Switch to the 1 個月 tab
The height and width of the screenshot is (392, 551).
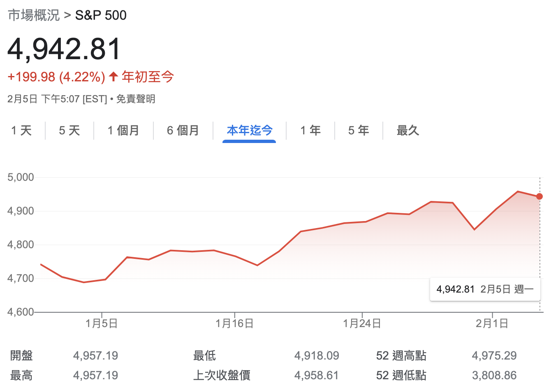tap(123, 131)
